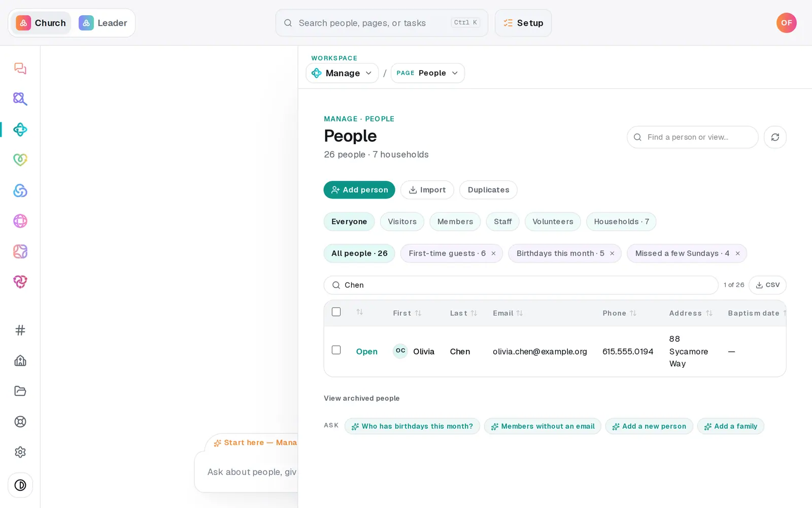Expand the Manage workspace dropdown
The width and height of the screenshot is (812, 508).
click(x=342, y=73)
